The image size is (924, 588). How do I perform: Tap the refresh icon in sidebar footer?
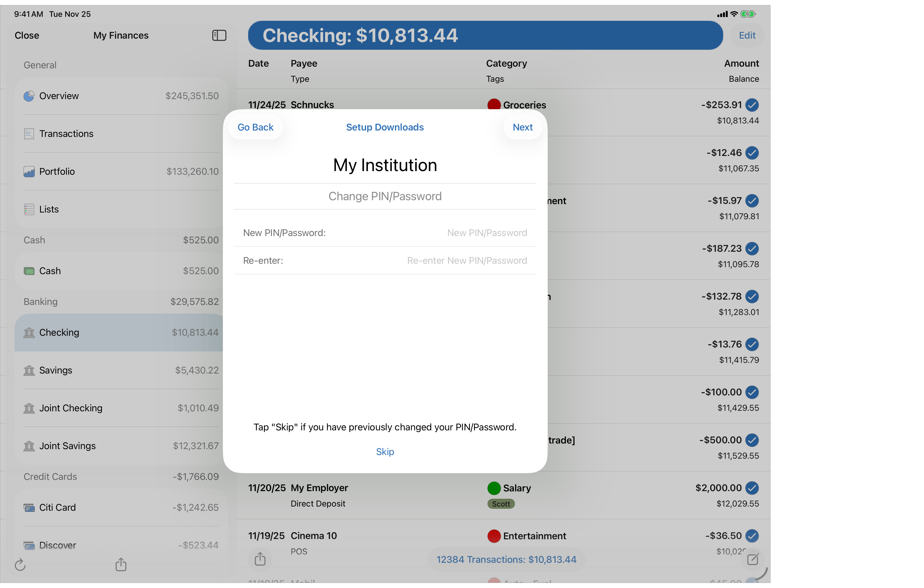[20, 564]
